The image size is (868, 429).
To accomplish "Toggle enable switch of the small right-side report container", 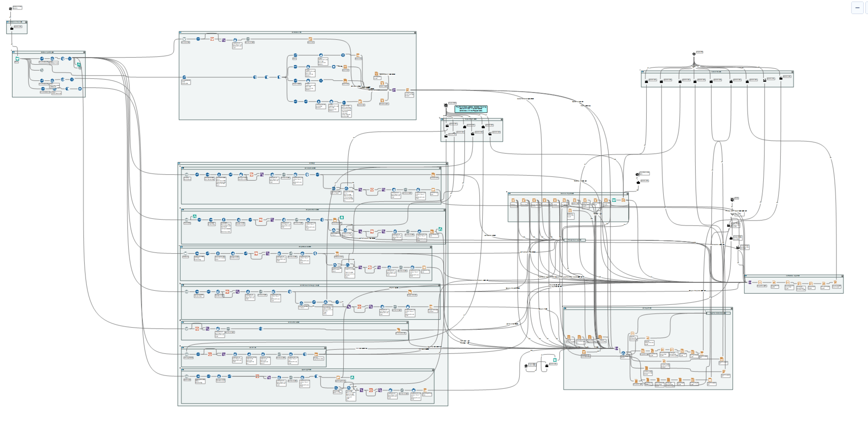I will point(746,276).
